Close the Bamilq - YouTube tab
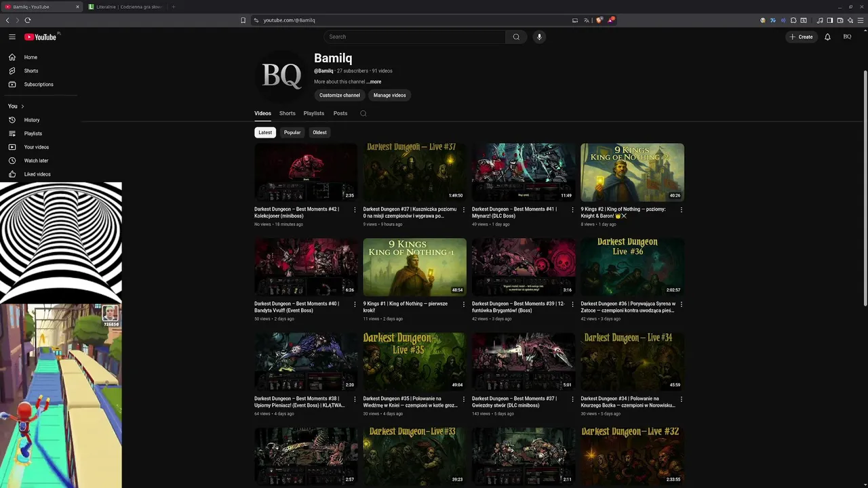Screen dimensions: 868x488 77,7
